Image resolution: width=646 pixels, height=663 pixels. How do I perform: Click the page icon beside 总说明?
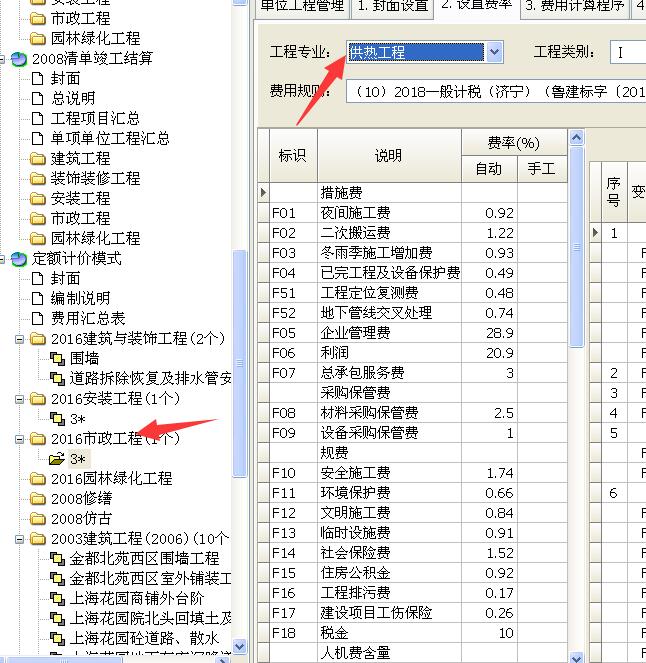click(38, 99)
